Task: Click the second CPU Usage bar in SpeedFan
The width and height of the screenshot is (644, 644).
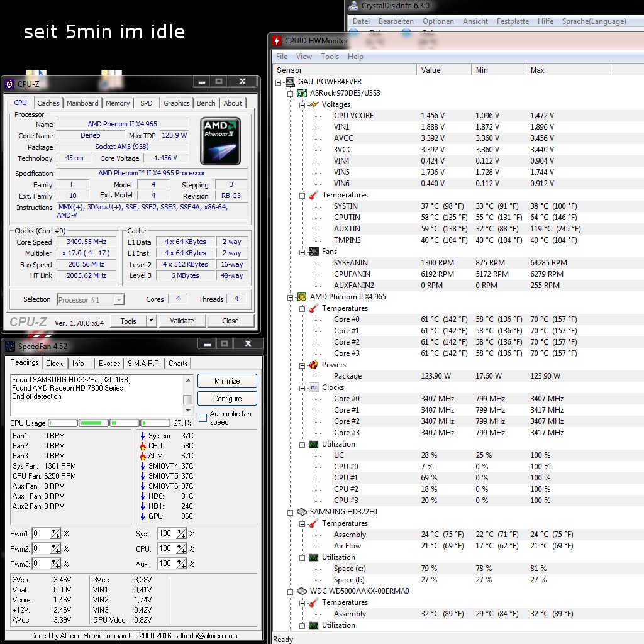Action: coord(94,423)
